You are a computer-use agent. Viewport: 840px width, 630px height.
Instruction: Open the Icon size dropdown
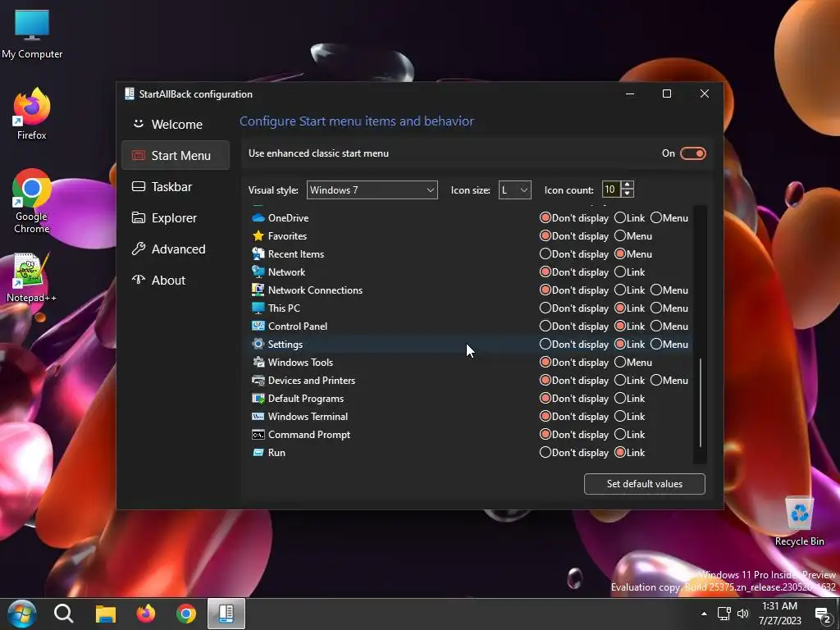(514, 190)
